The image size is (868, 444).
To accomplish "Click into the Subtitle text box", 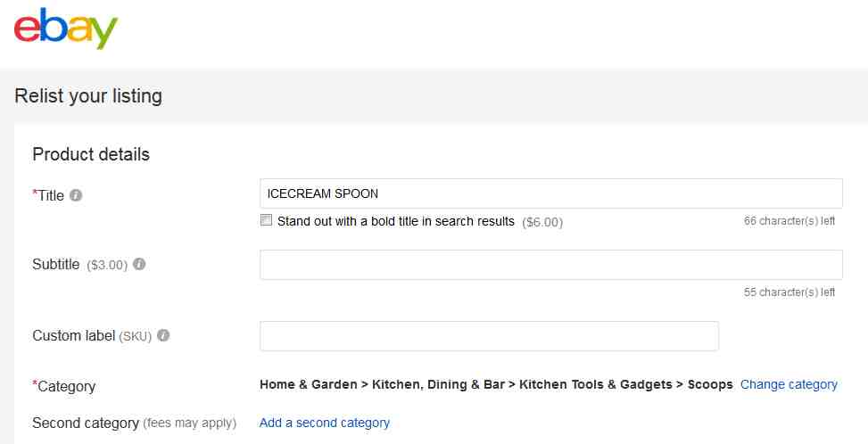I will (x=550, y=264).
